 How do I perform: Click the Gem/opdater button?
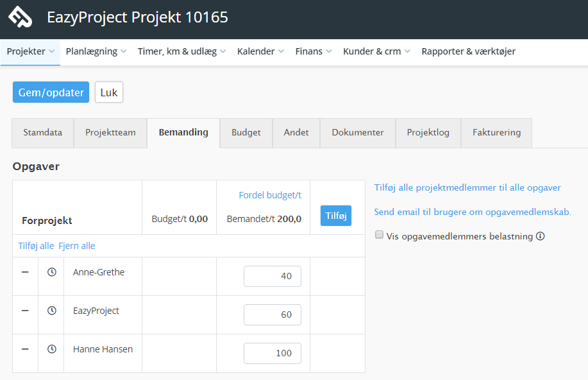pos(51,92)
